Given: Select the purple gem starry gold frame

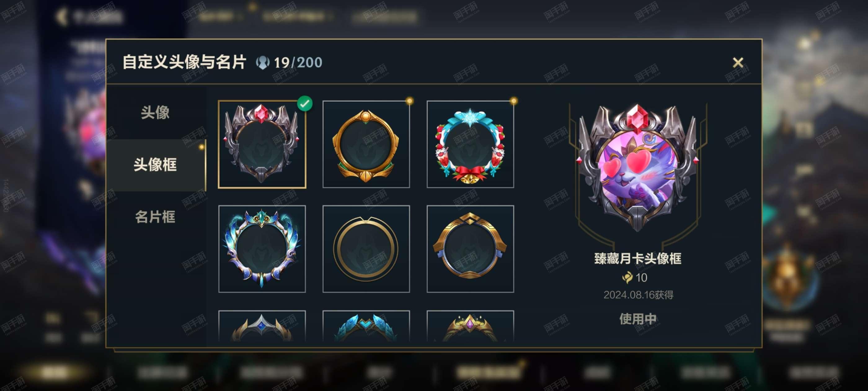Looking at the screenshot, I should [x=470, y=326].
